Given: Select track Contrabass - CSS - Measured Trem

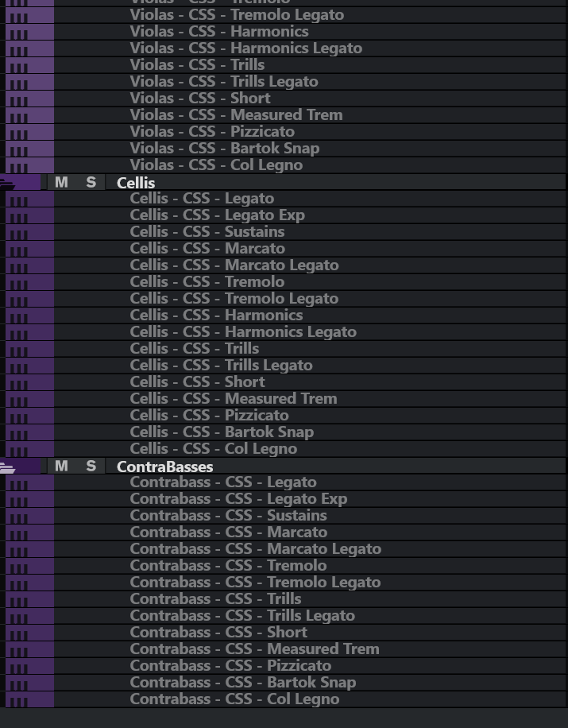Looking at the screenshot, I should (x=254, y=649).
